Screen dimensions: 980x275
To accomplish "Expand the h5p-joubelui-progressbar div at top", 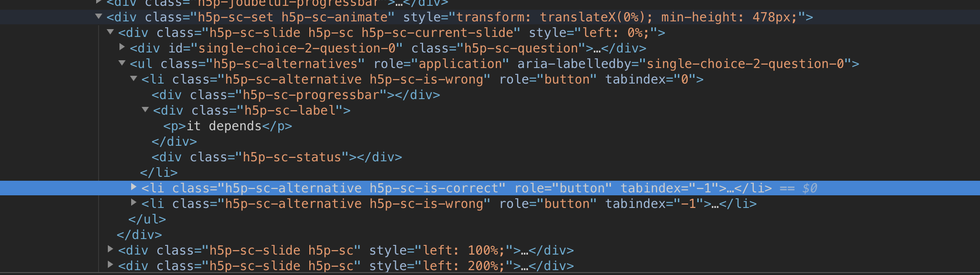I will [x=99, y=2].
